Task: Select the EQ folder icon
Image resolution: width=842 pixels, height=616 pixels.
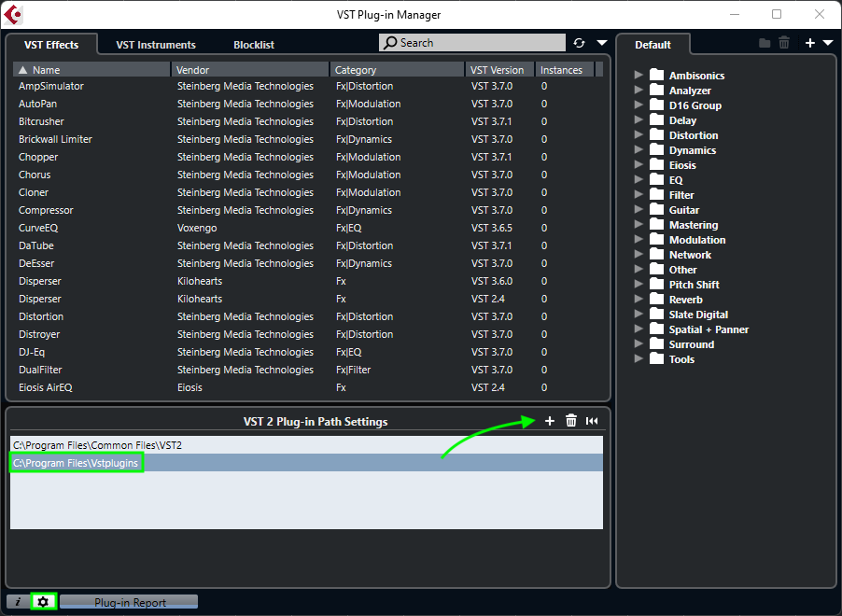Action: (x=657, y=179)
